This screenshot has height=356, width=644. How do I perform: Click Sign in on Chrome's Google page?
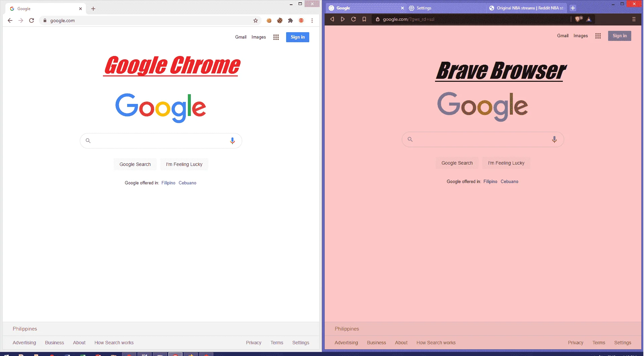click(298, 37)
